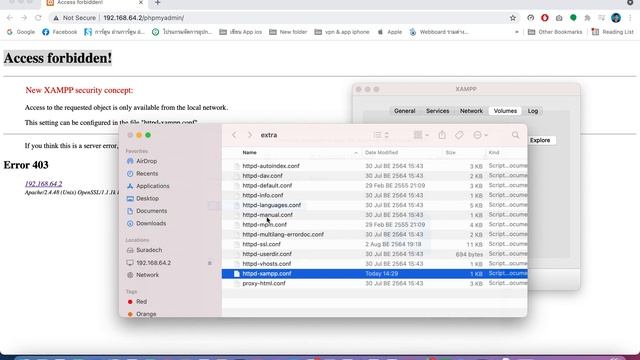Switch to the Volumes tab in XAMPP
Image resolution: width=640 pixels, height=360 pixels.
[x=505, y=111]
